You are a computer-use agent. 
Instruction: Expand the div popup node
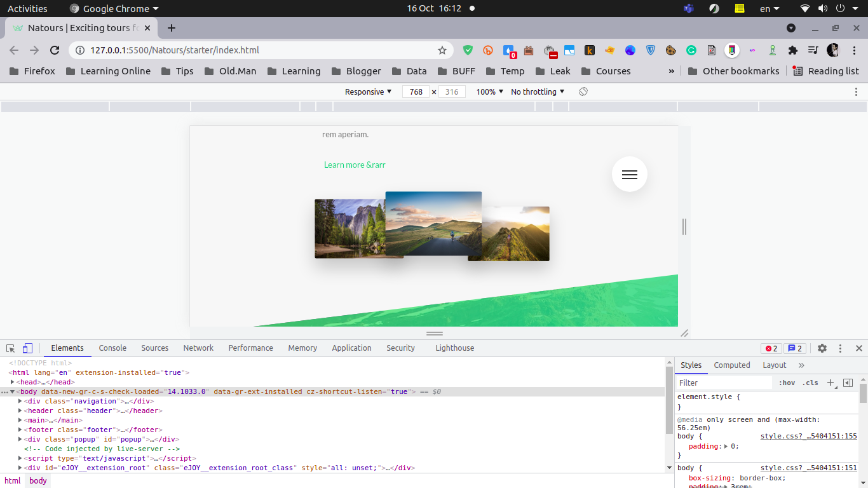[x=20, y=440]
